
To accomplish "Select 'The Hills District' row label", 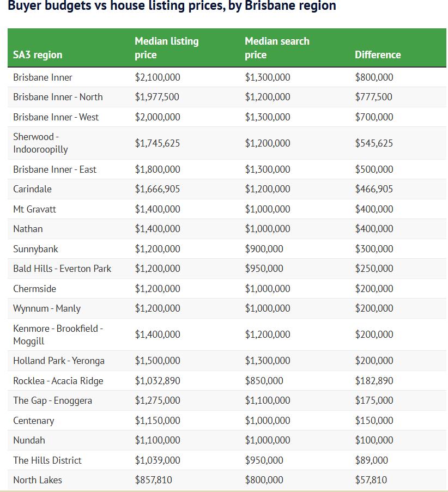I will coord(47,460).
